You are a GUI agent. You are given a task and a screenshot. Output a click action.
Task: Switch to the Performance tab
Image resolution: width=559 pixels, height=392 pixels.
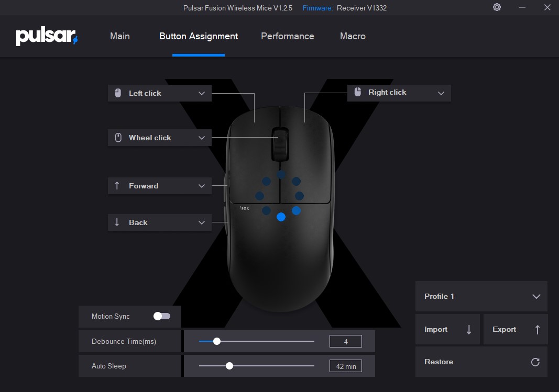288,36
